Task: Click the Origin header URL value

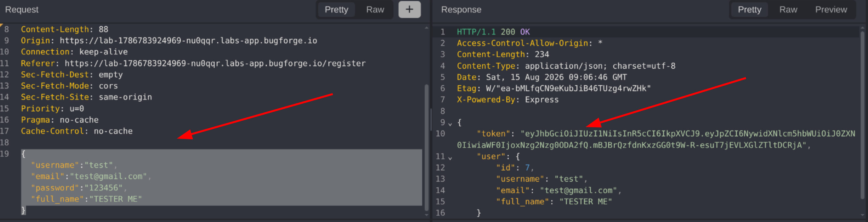Action: 188,40
